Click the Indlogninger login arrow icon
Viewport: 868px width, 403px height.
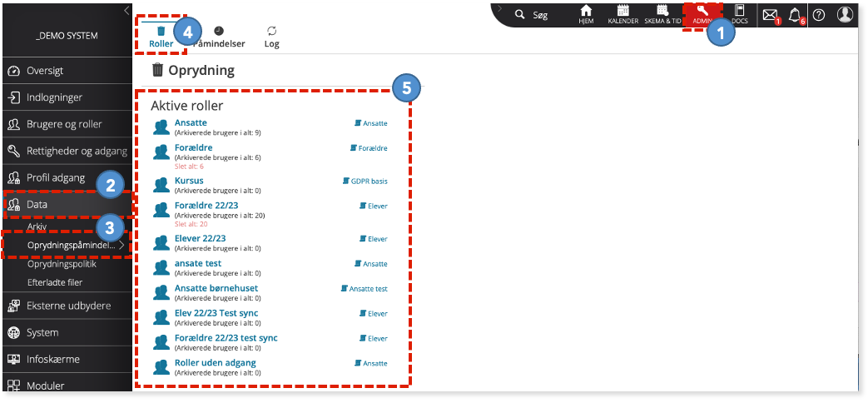click(x=14, y=97)
